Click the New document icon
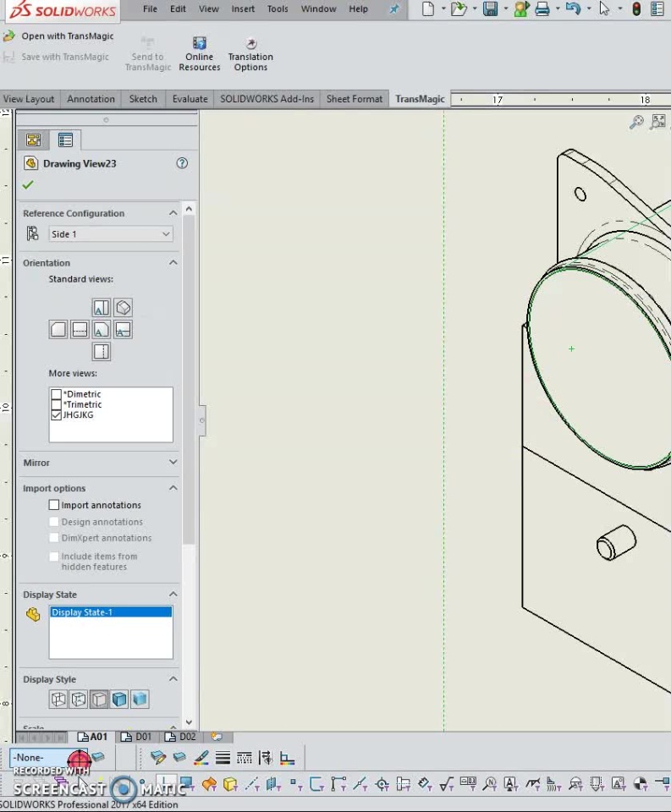Viewport: 671px width, 812px height. [x=428, y=8]
